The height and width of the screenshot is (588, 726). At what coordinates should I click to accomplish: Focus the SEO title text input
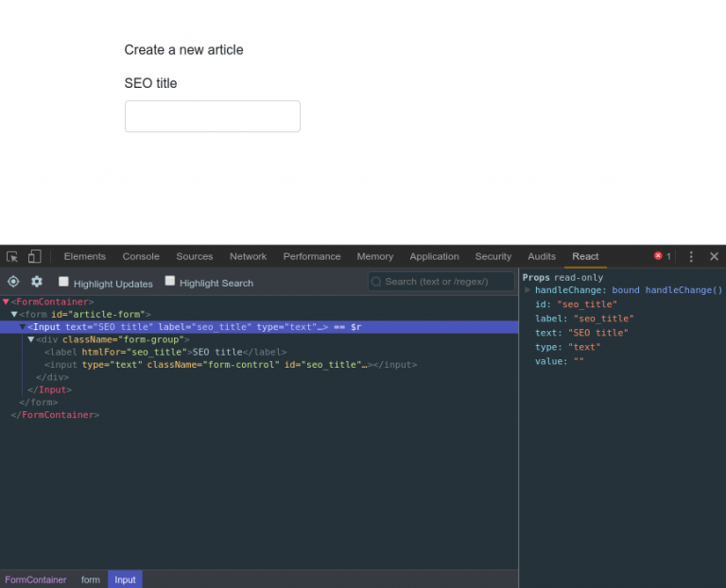click(213, 116)
